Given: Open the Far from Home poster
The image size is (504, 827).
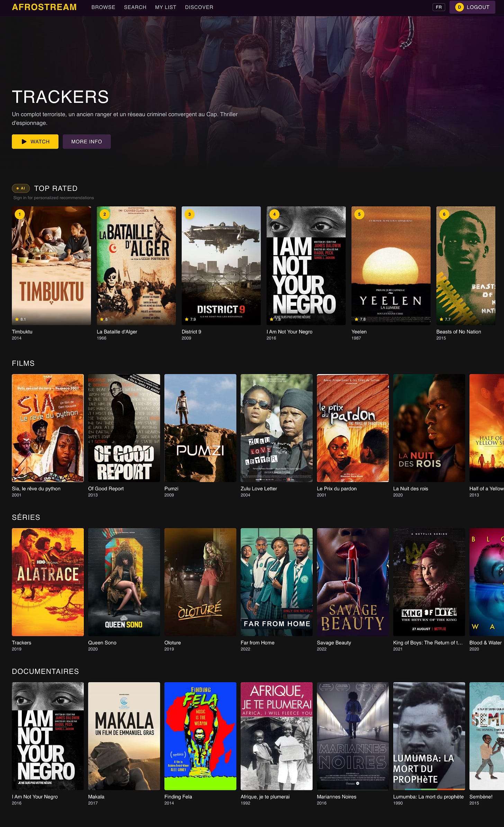Looking at the screenshot, I should point(277,582).
